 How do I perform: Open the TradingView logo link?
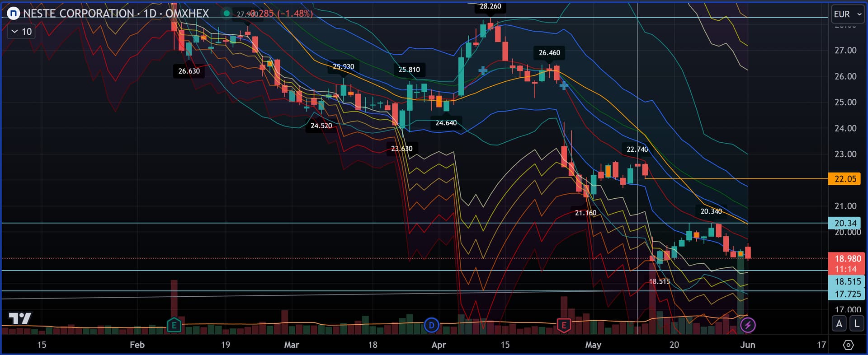[x=20, y=318]
